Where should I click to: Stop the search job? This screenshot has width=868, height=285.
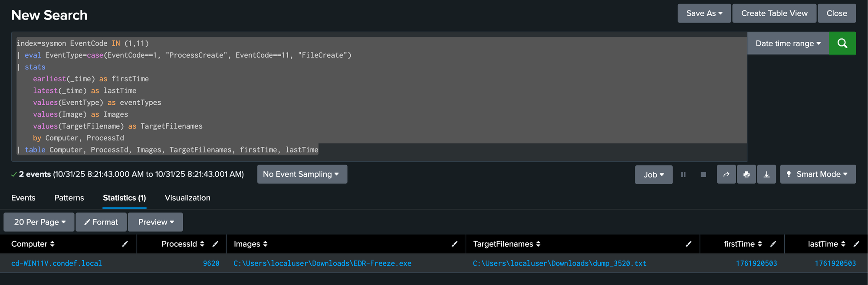point(703,175)
